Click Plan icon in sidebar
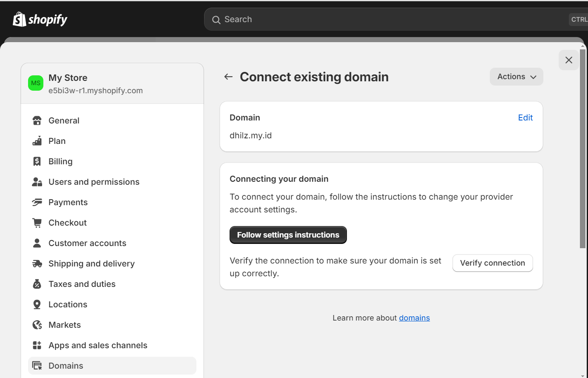 tap(37, 141)
